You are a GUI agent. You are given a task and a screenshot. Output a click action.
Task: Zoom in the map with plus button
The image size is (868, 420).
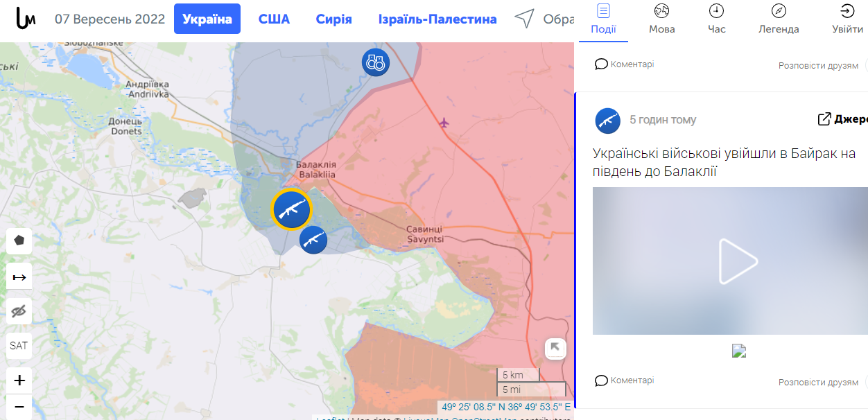click(x=19, y=380)
